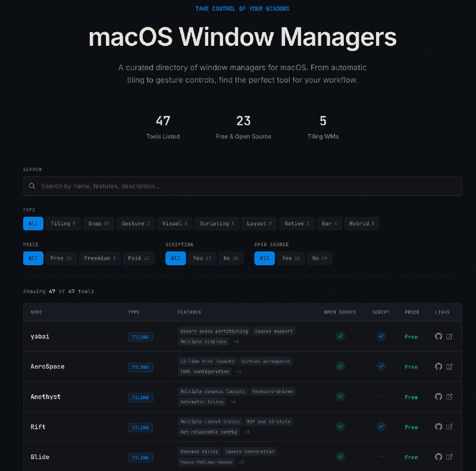476x471 pixels.
Task: Click AeroSpace open source checkmark
Action: click(x=340, y=366)
